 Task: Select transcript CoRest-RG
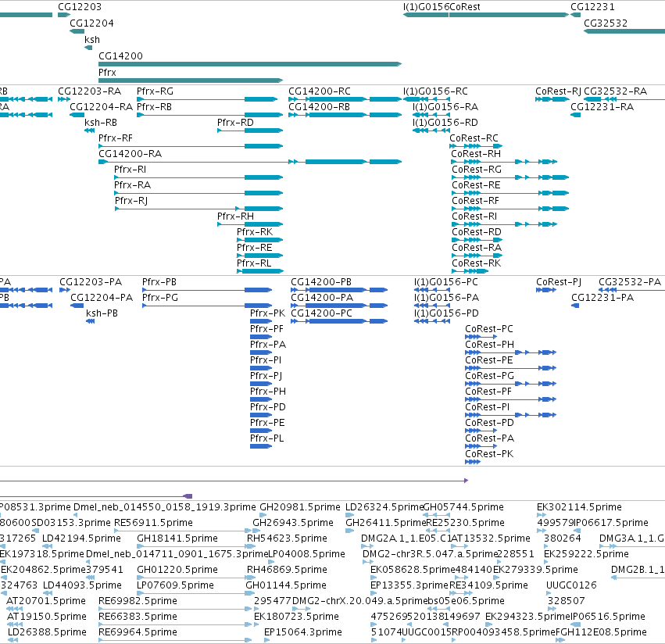coord(510,177)
